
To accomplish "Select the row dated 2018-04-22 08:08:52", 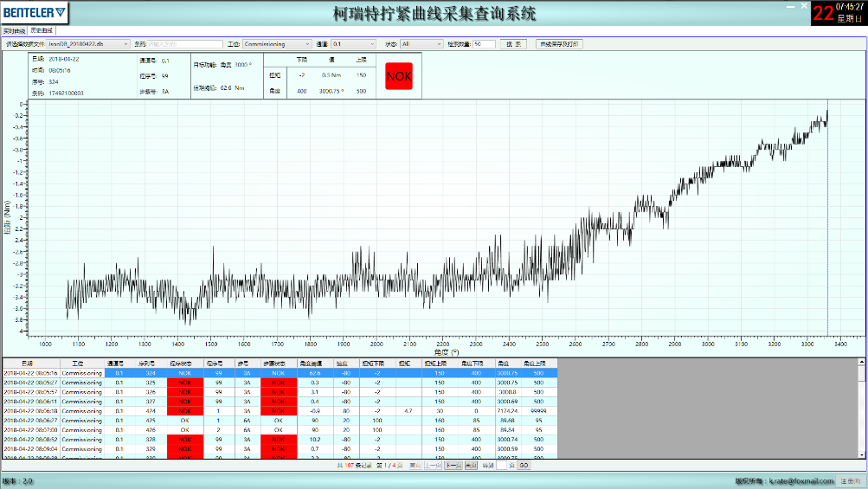I will (x=280, y=439).
